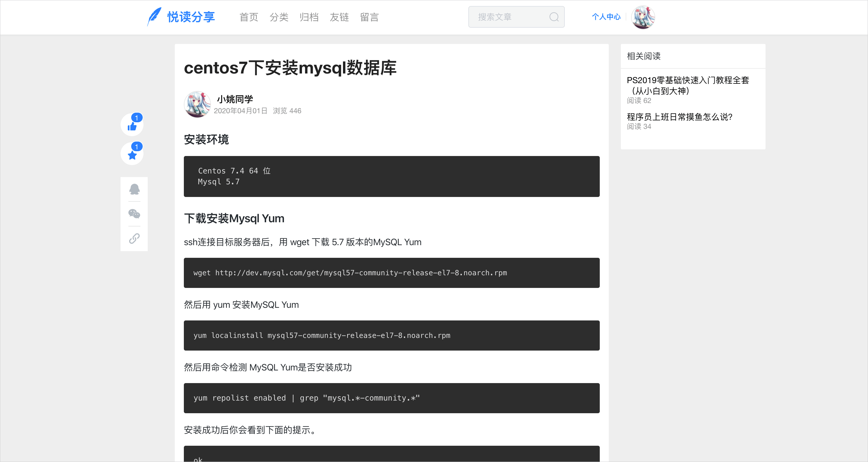Open the 归档 navigation item

pos(309,17)
